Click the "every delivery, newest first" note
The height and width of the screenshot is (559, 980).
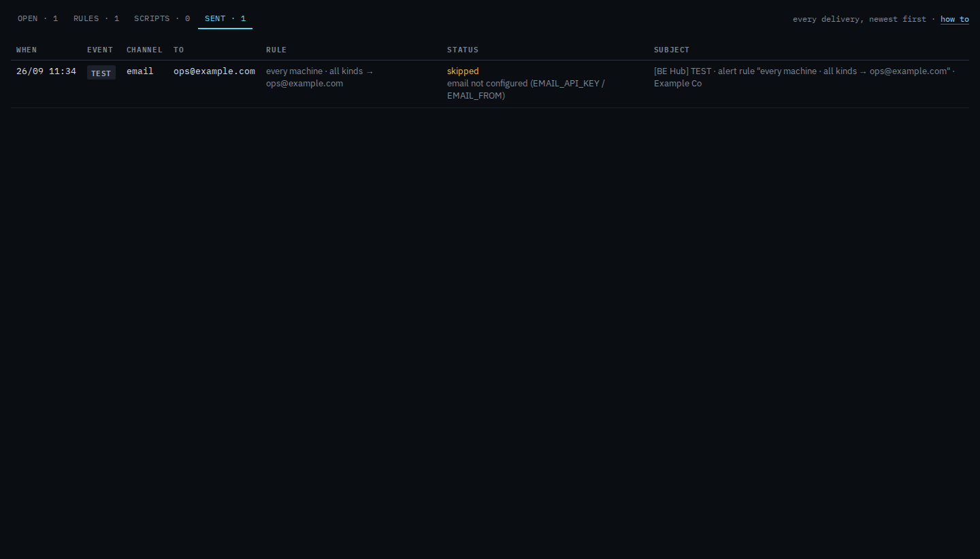tap(860, 19)
